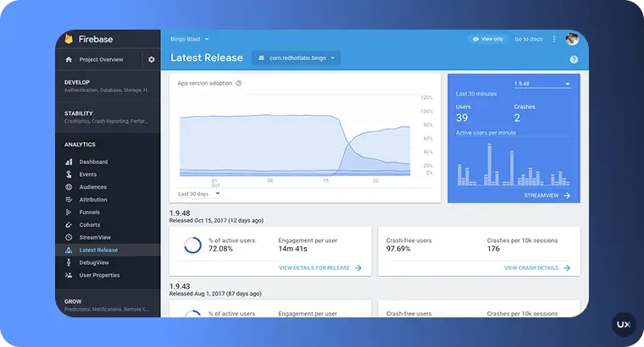This screenshot has height=347, width=644.
Task: Select Latest Release sidebar label
Action: pos(98,251)
